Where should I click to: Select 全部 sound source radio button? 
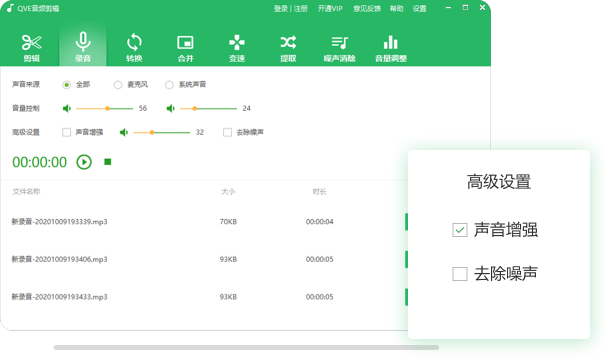pos(66,85)
